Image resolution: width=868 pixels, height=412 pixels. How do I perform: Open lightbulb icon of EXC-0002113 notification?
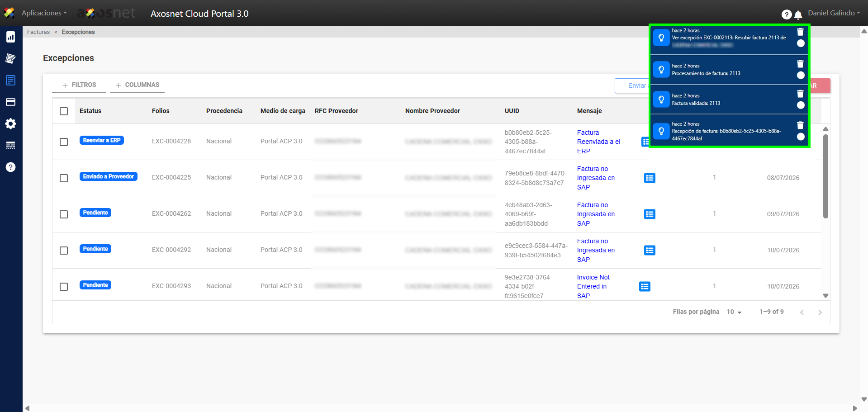coord(661,38)
